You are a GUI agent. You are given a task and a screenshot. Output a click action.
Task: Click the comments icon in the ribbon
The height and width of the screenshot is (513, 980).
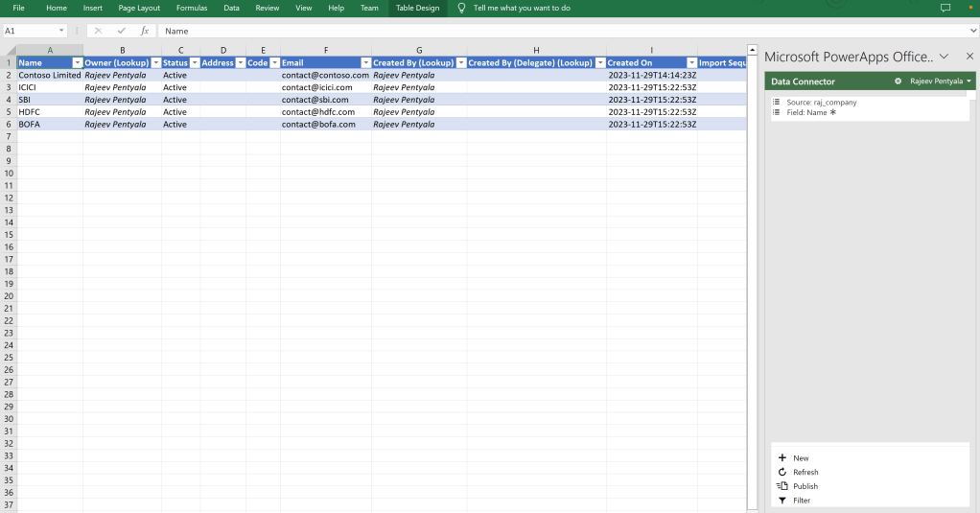point(945,8)
